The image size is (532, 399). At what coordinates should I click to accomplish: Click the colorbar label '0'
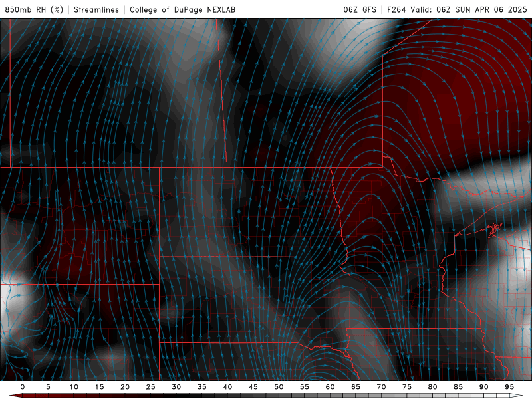pyautogui.click(x=23, y=387)
